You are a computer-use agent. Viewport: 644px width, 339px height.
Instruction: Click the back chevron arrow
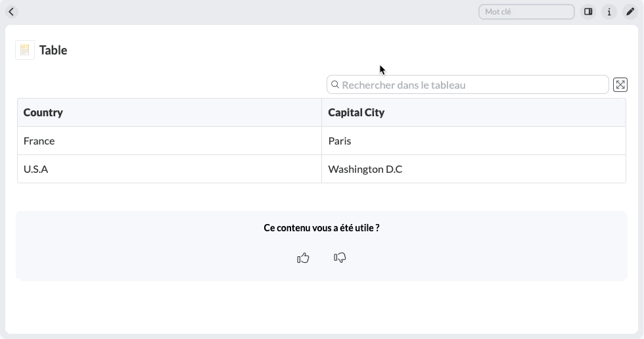(x=11, y=12)
